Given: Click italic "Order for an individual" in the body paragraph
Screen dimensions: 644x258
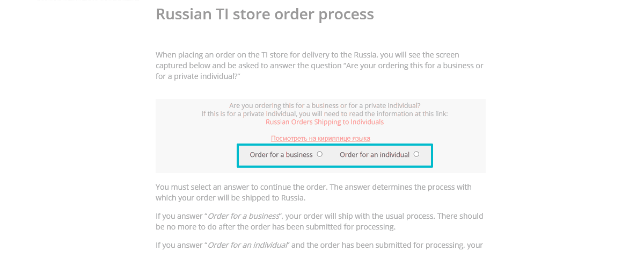Looking at the screenshot, I should (x=247, y=245).
